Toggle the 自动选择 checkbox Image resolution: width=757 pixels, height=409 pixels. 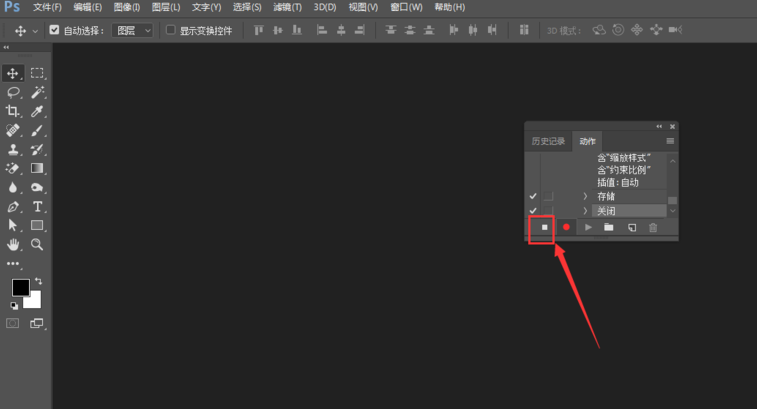click(x=54, y=30)
